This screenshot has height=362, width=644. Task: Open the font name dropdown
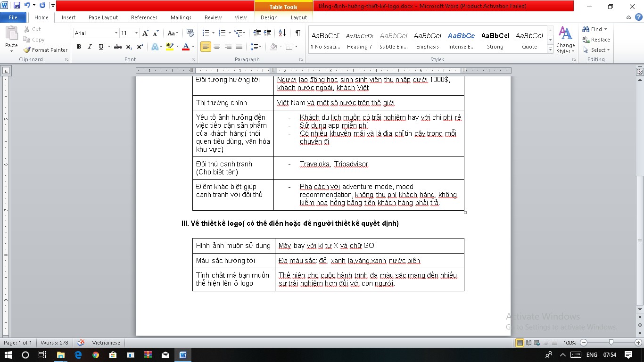116,33
